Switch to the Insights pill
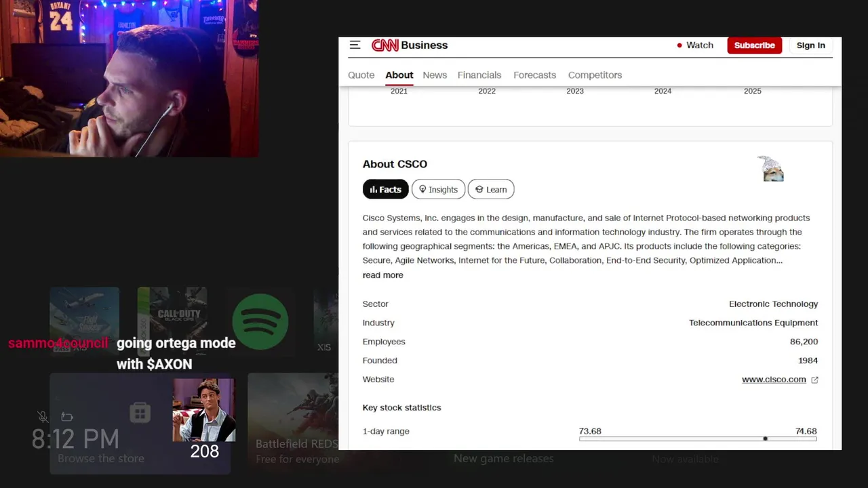The width and height of the screenshot is (868, 488). point(438,190)
